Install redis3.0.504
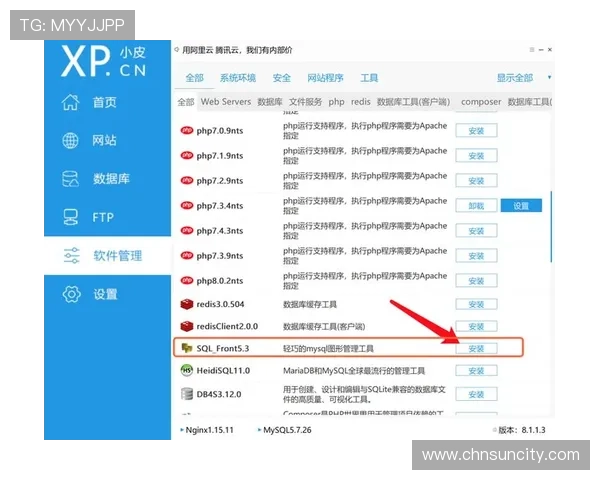 pos(476,304)
